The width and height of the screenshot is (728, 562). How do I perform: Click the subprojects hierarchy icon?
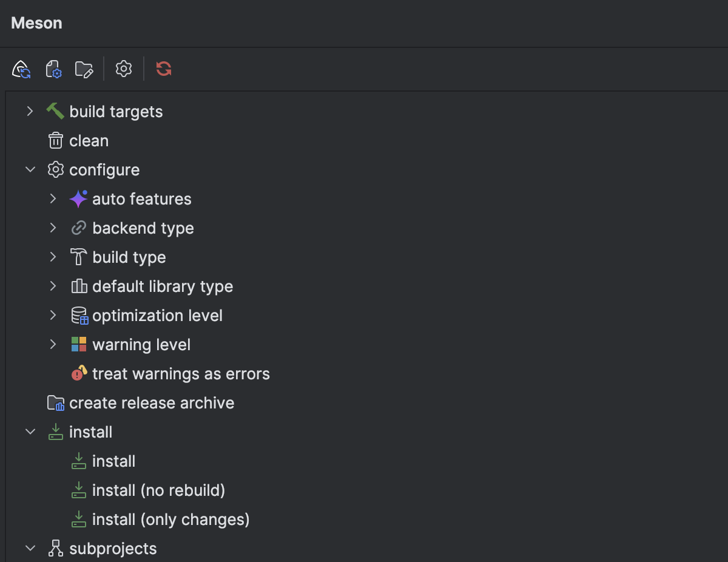55,549
